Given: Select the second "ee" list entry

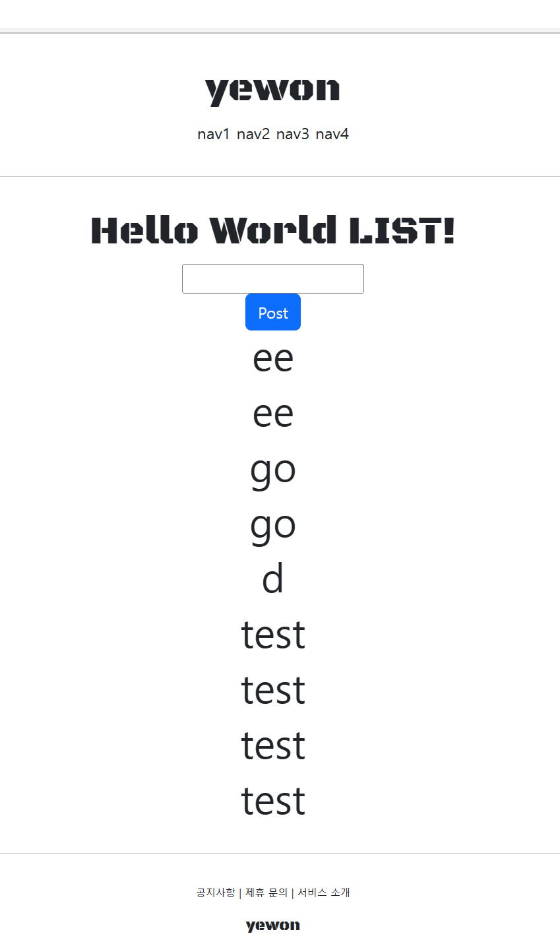Looking at the screenshot, I should [273, 414].
